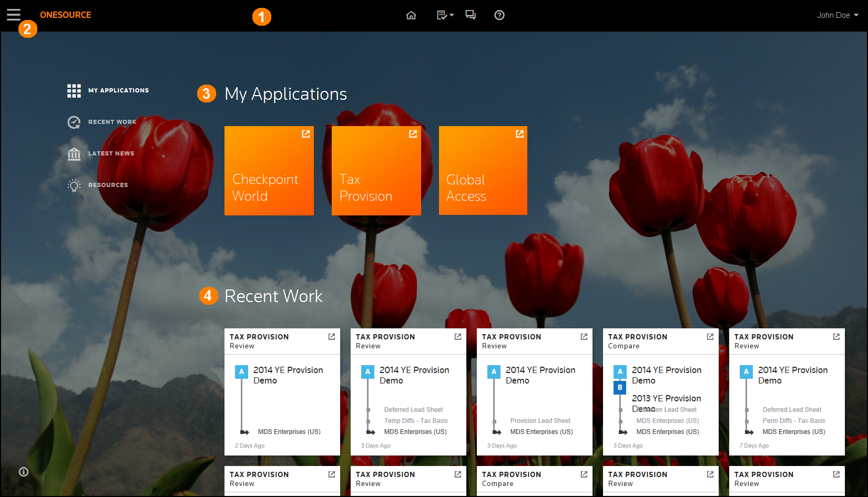Open external link on 7 Days Ago card
868x497 pixels.
pyautogui.click(x=836, y=337)
